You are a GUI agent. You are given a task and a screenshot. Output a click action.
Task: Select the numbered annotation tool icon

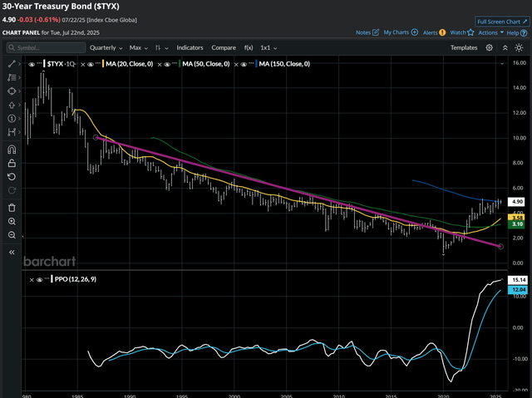pyautogui.click(x=12, y=118)
